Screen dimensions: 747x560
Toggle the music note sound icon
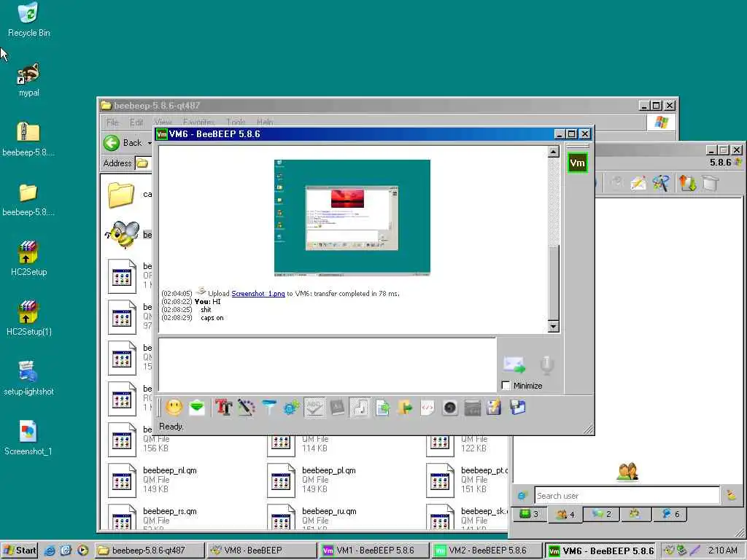[x=360, y=408]
